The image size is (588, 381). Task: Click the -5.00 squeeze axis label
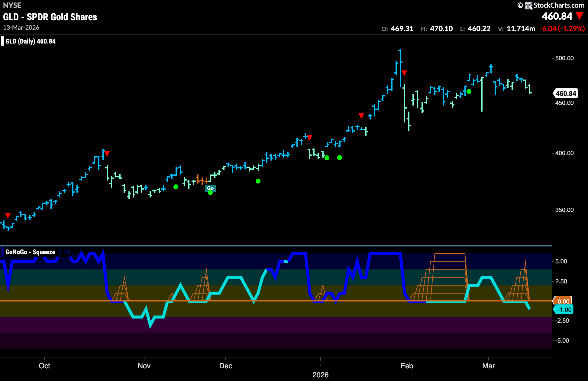[562, 341]
